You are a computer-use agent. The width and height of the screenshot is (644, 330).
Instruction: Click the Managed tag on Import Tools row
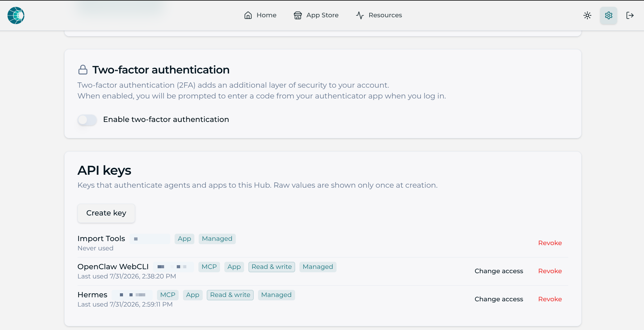217,239
